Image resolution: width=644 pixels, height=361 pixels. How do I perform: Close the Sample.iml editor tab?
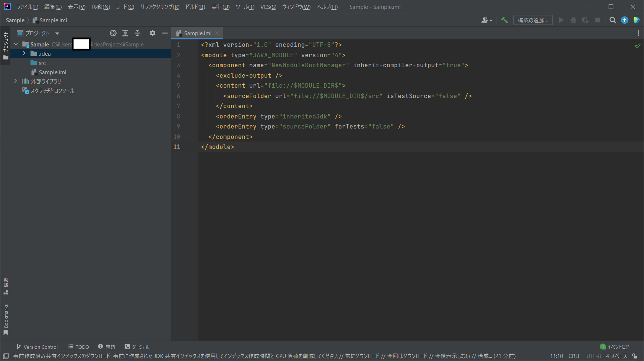217,33
